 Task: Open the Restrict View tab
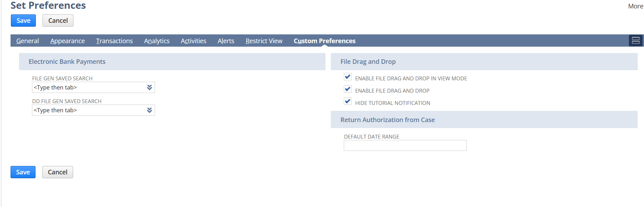264,41
